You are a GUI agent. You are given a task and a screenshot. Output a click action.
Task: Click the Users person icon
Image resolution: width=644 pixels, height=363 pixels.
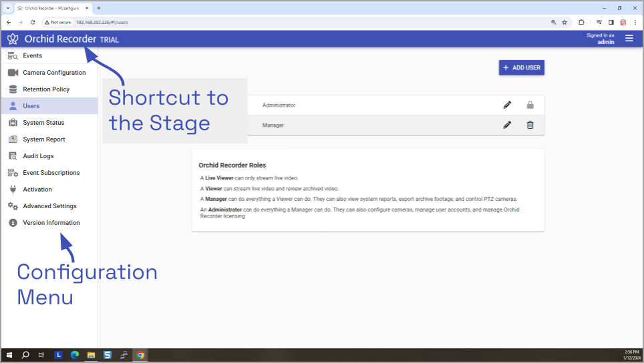tap(13, 106)
